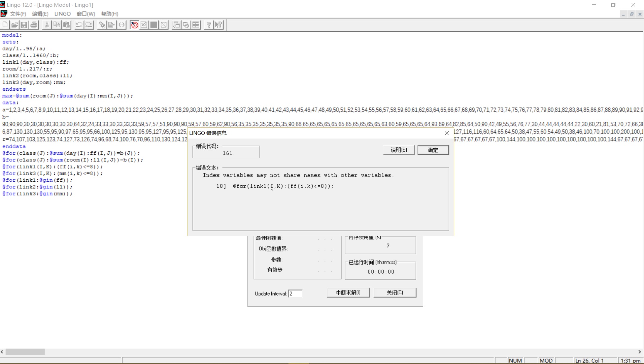Click the 'Index variables may not share names' message
Image resolution: width=644 pixels, height=364 pixels.
point(298,175)
